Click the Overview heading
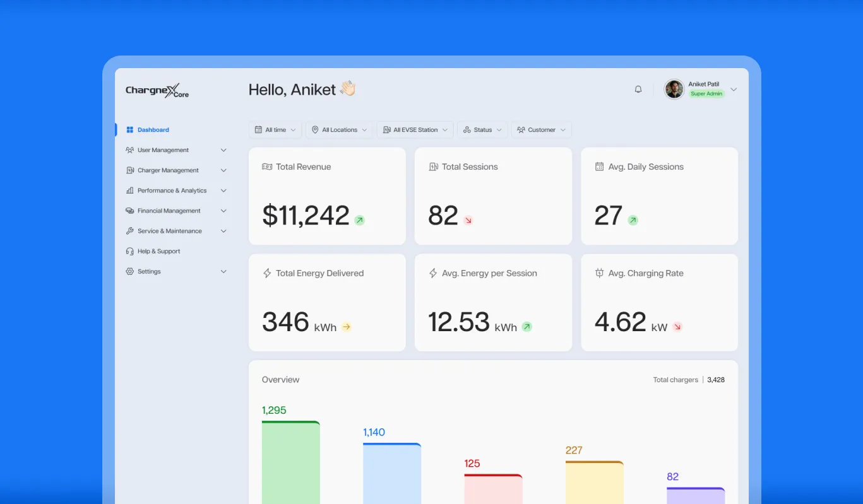The image size is (863, 504). 280,380
